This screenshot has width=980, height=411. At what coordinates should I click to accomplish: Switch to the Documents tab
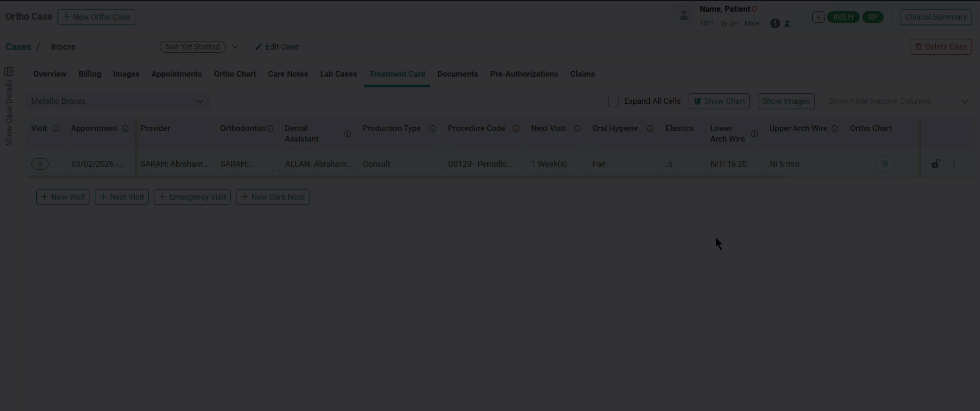point(458,74)
